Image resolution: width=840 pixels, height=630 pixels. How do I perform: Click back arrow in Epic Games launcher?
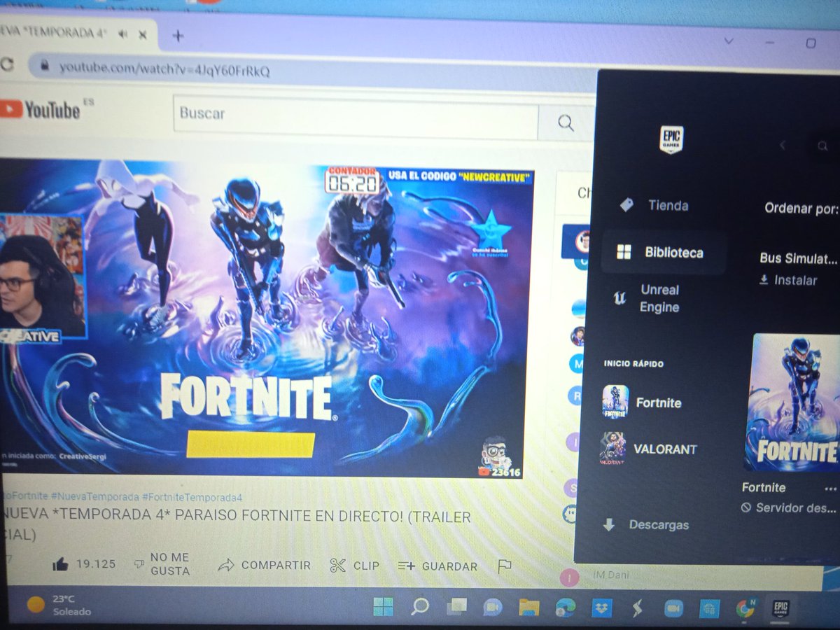[x=783, y=146]
